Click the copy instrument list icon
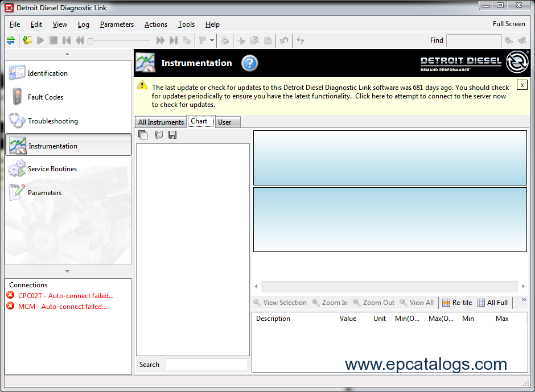 click(x=143, y=135)
